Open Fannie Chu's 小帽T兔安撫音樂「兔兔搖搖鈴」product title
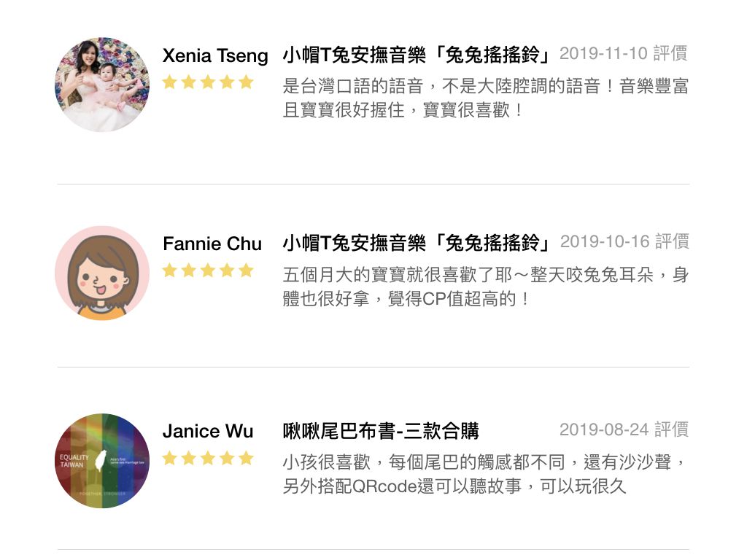The width and height of the screenshot is (747, 560). coord(417,243)
